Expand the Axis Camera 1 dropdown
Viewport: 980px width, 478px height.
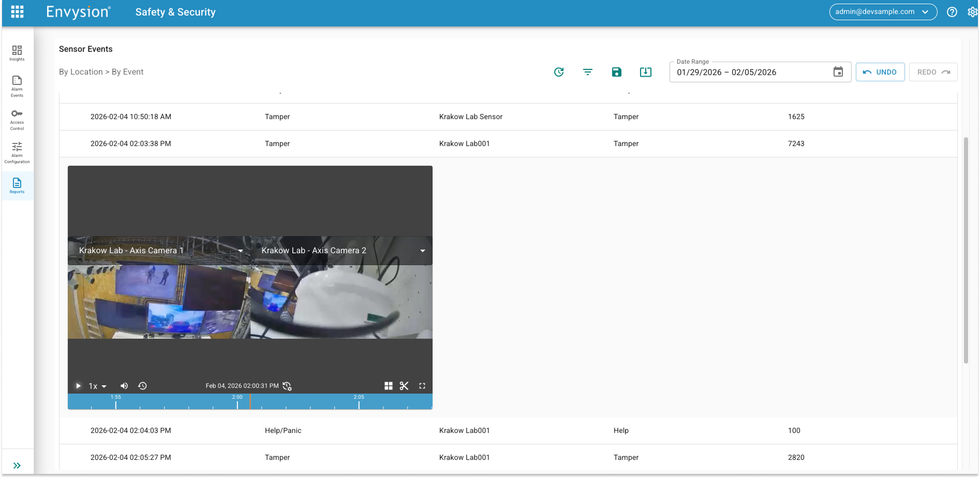click(x=241, y=251)
